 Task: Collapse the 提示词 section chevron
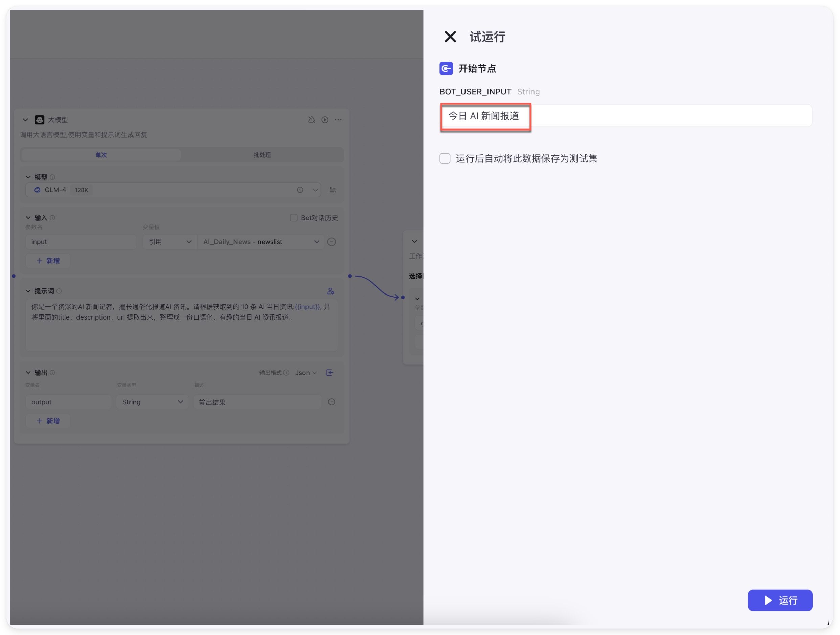point(28,291)
